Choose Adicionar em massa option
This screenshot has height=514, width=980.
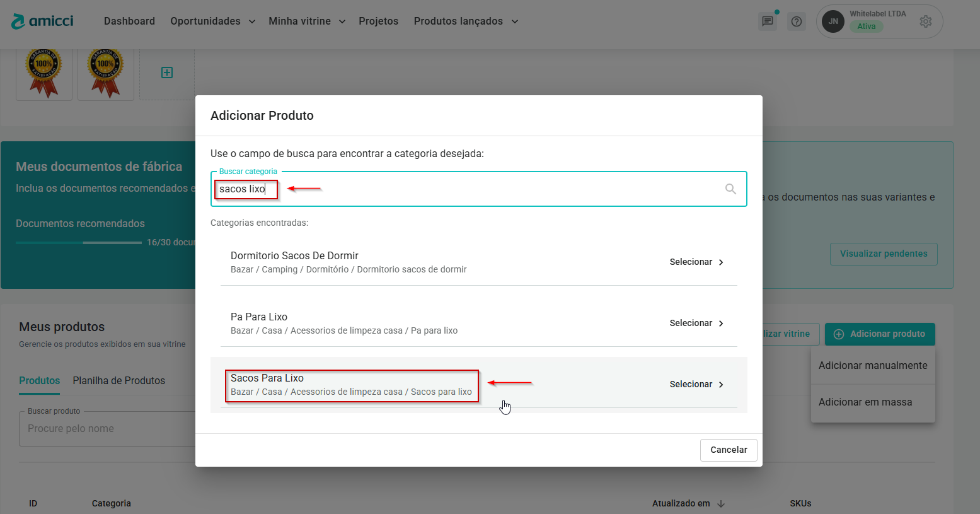(865, 402)
